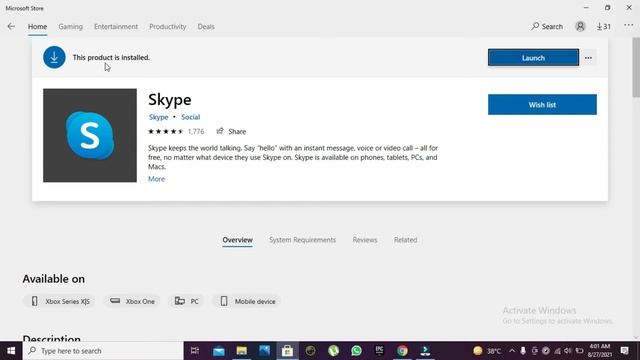640x360 pixels.
Task: Open the network tray icon
Action: click(557, 351)
